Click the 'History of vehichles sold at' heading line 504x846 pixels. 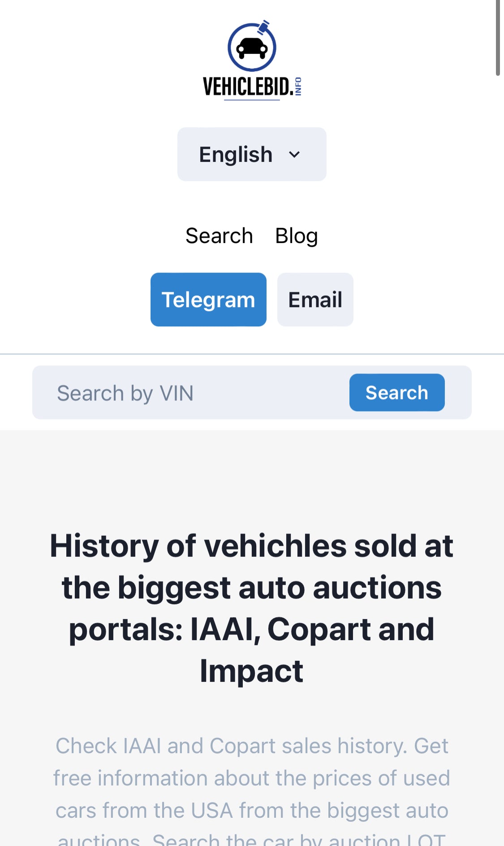(252, 546)
